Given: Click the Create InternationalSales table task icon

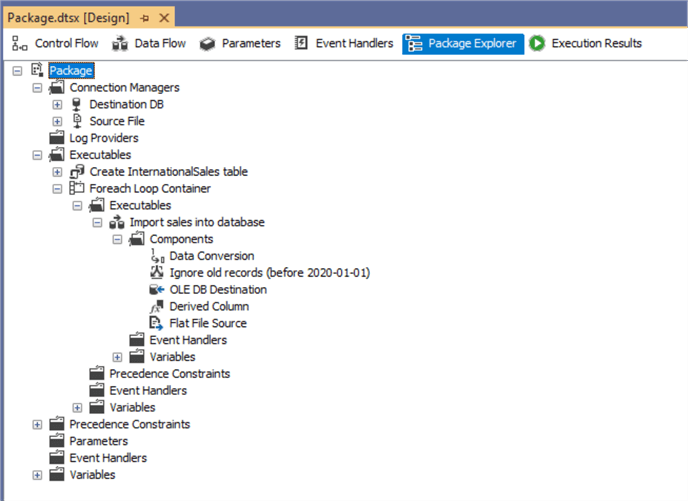Looking at the screenshot, I should (77, 172).
